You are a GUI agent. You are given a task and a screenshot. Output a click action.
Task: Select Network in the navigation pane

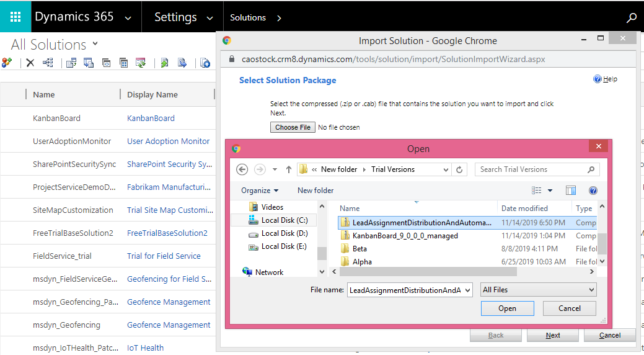[263, 272]
